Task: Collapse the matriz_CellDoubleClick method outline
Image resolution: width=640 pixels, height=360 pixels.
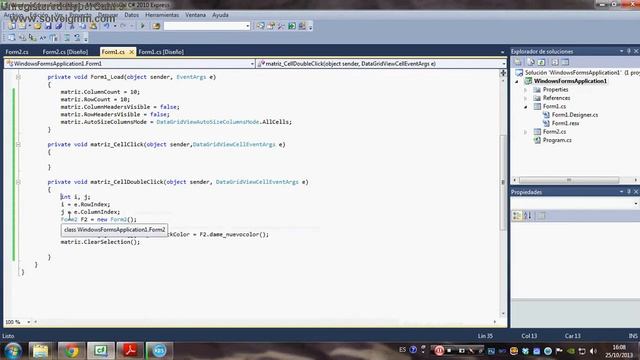Action: (18, 182)
